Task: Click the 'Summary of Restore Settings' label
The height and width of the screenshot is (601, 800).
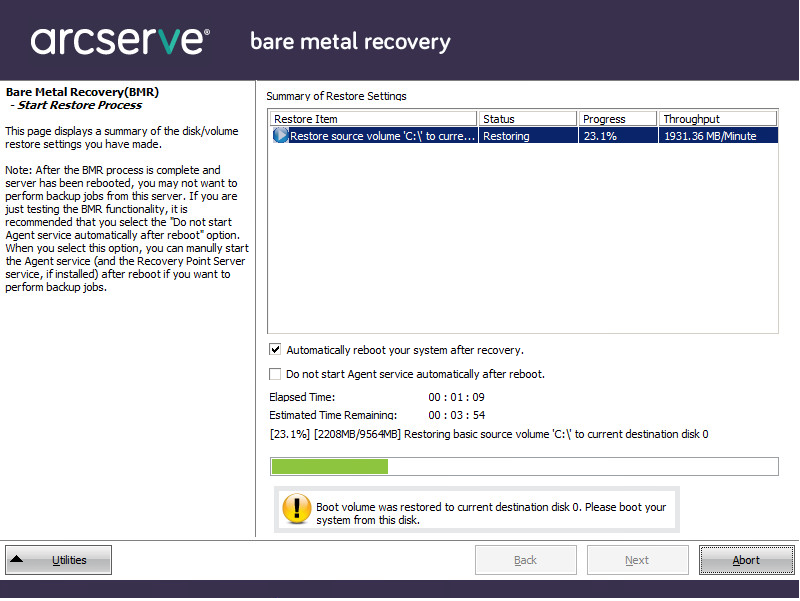Action: coord(336,96)
